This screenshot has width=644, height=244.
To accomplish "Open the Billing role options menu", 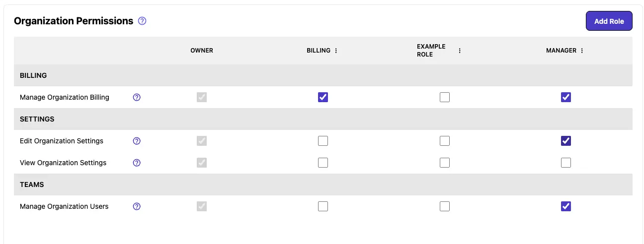I will 336,51.
